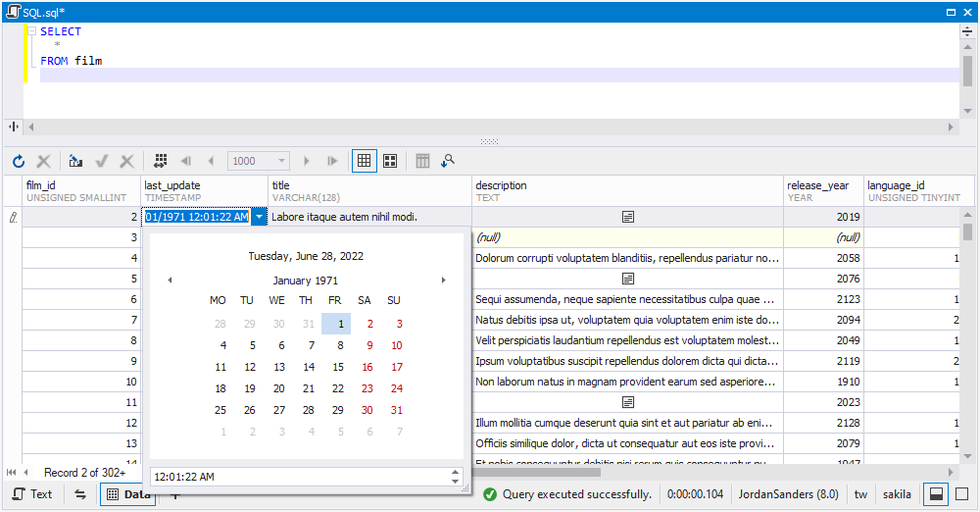This screenshot has height=512, width=980.
Task: Click the sakila database in the status bar
Action: pyautogui.click(x=897, y=493)
